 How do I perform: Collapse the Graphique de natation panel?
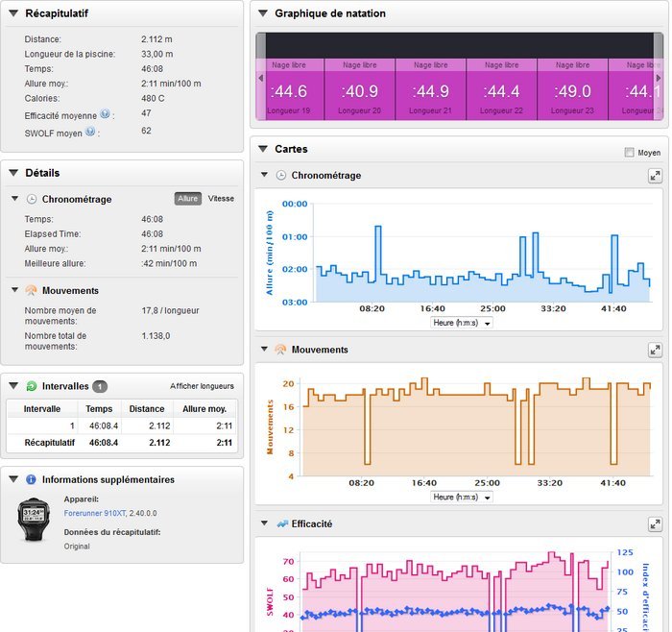click(263, 13)
